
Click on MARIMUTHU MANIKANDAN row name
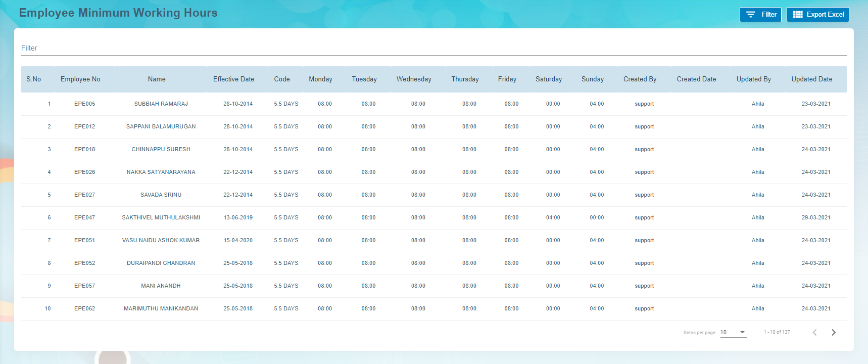coord(161,308)
